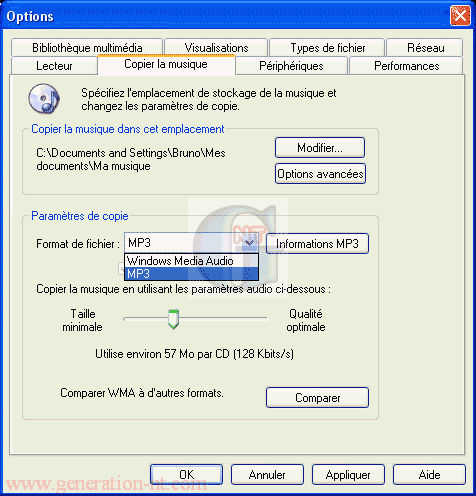Select the Copier la musique tab
This screenshot has height=496, width=476.
[x=166, y=64]
